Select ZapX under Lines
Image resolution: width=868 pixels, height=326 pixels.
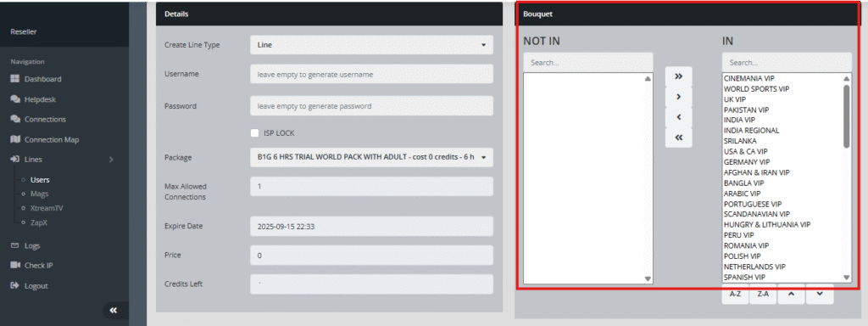tap(39, 223)
